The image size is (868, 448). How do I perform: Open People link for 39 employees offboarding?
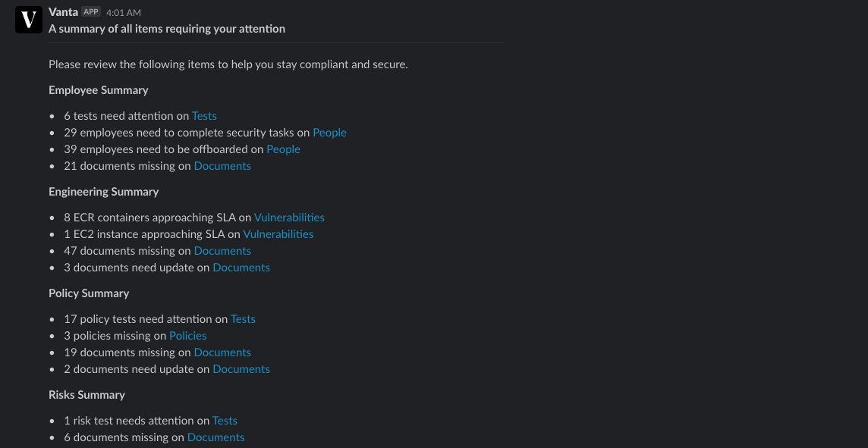click(284, 149)
